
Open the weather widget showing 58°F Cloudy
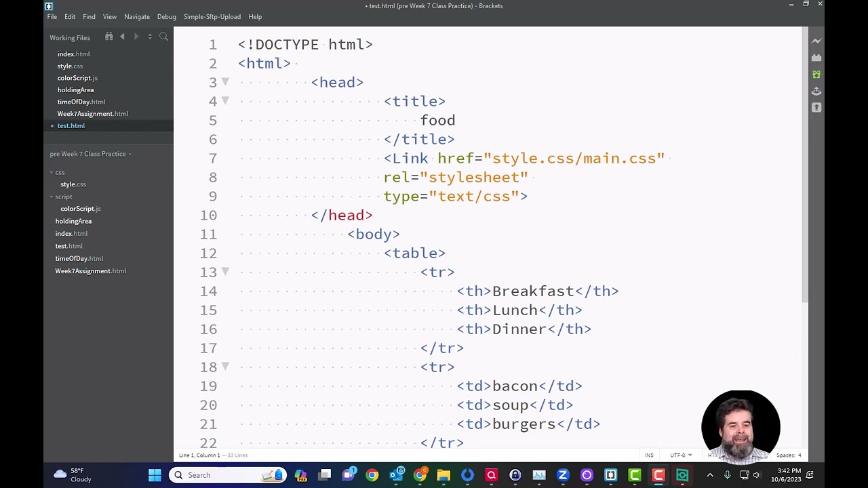point(73,475)
